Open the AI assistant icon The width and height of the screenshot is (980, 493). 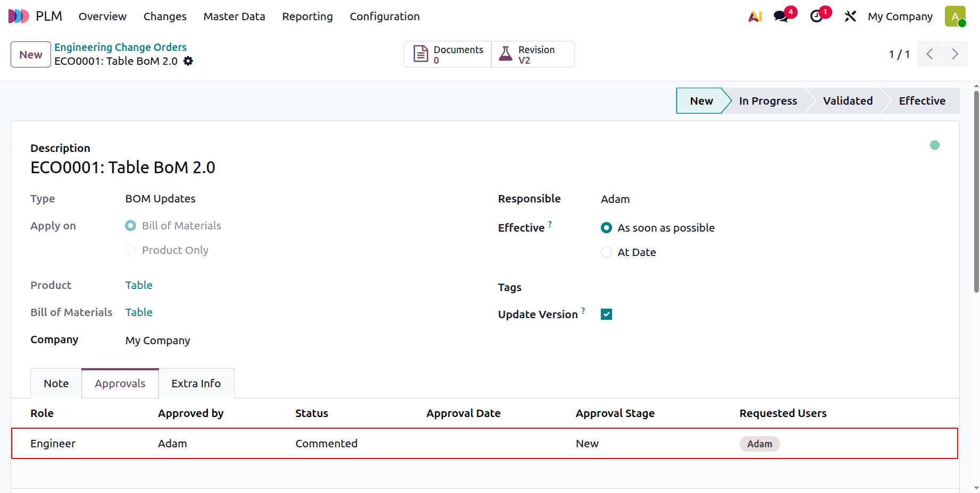pyautogui.click(x=755, y=16)
